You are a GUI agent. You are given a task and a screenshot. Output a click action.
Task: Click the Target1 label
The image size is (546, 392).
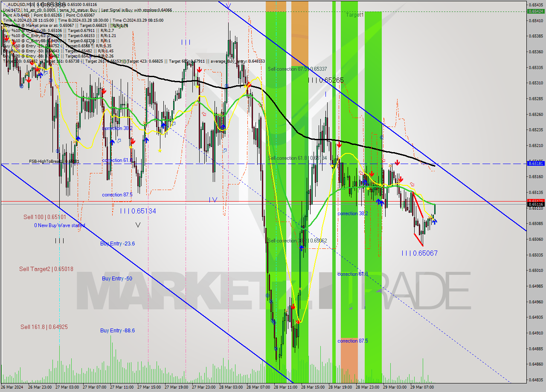(x=354, y=14)
